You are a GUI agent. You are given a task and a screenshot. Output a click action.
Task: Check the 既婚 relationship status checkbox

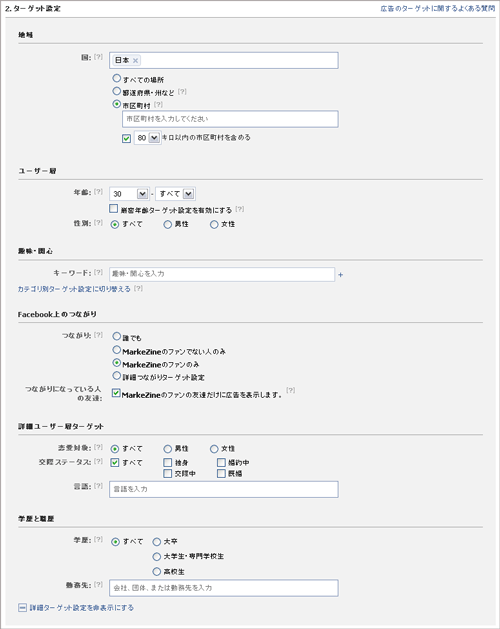tap(221, 474)
